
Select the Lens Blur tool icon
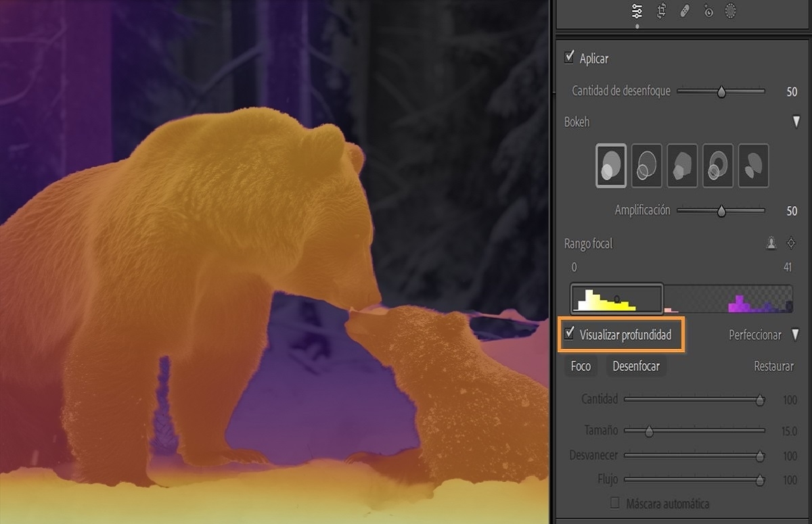click(x=708, y=11)
